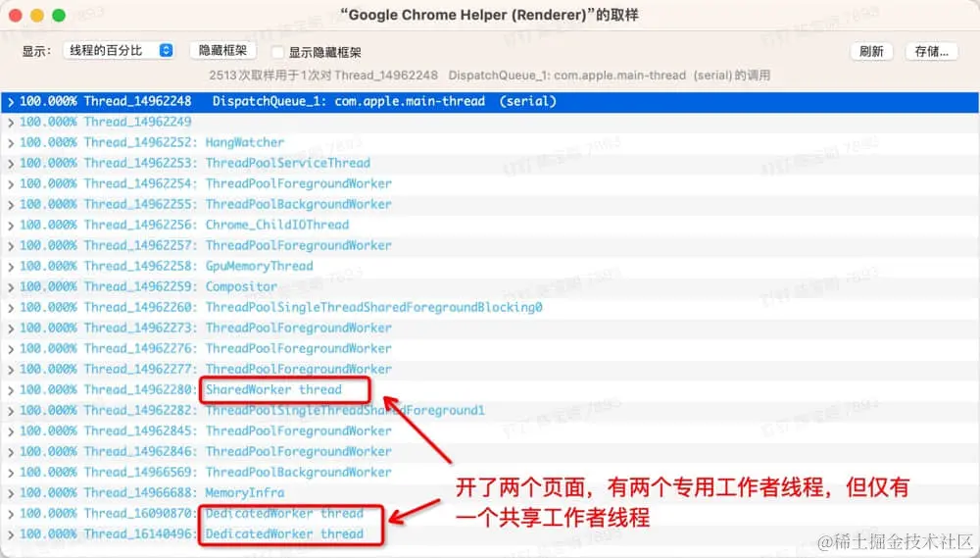Expand the ThreadPoolSingleThreadSharedForegroundBlocking0 chevron
The image size is (980, 558).
[x=11, y=308]
